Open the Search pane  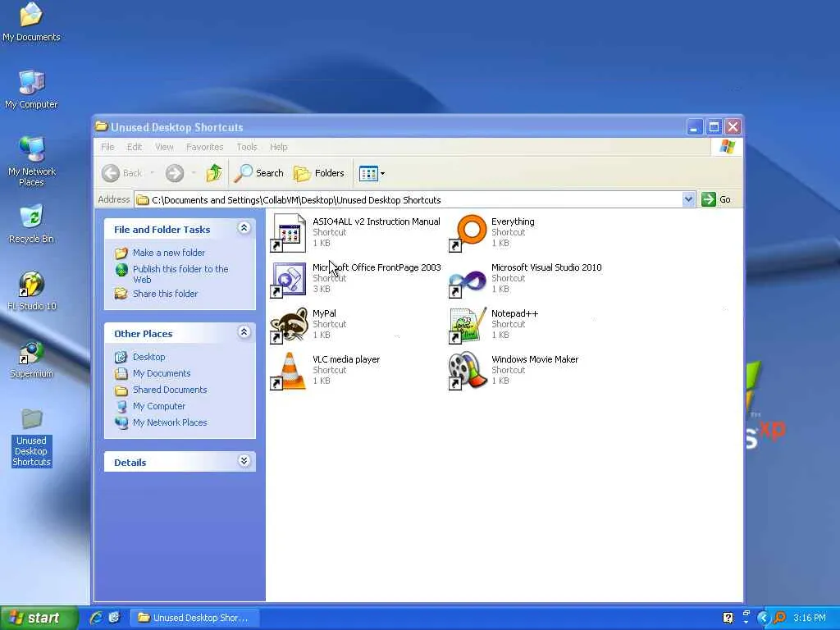tap(259, 173)
